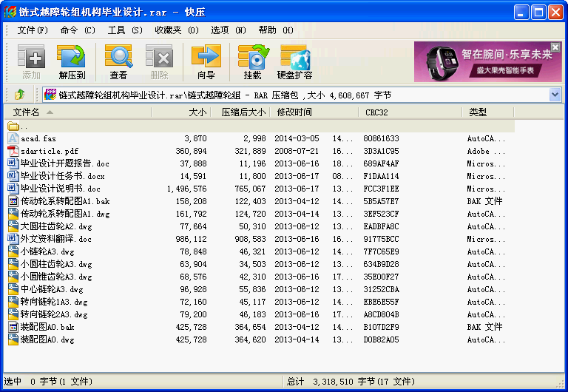Click the 挂载 (Mount) icon
The width and height of the screenshot is (568, 392).
click(252, 61)
